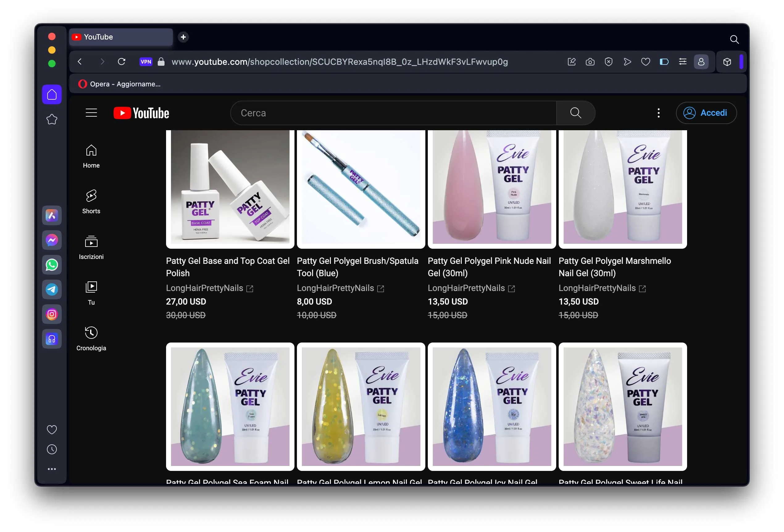Open Aria AI in Opera sidebar
Screen dimensions: 784x532
tap(52, 215)
